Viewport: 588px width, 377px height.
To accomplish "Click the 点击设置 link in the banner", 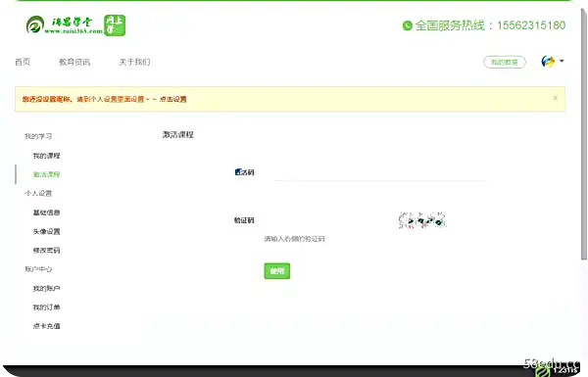I will [172, 99].
